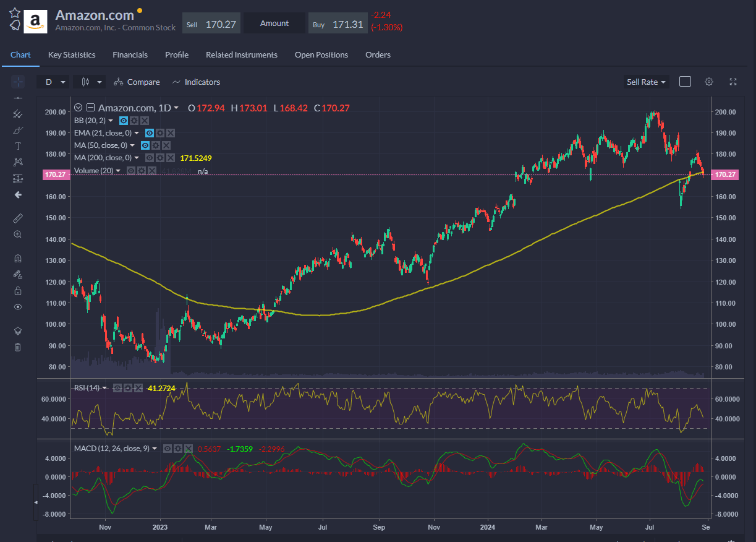Activate the magnet snap mode

pos(17,259)
